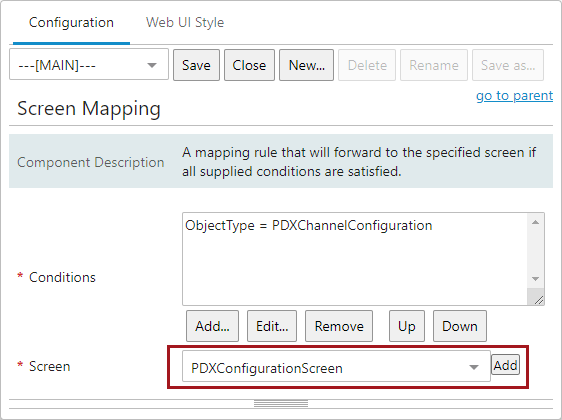Click Edit... to modify the condition

(x=272, y=326)
